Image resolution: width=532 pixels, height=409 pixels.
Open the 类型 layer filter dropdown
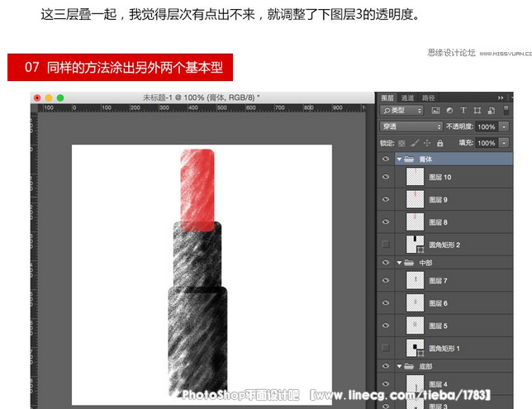point(401,110)
